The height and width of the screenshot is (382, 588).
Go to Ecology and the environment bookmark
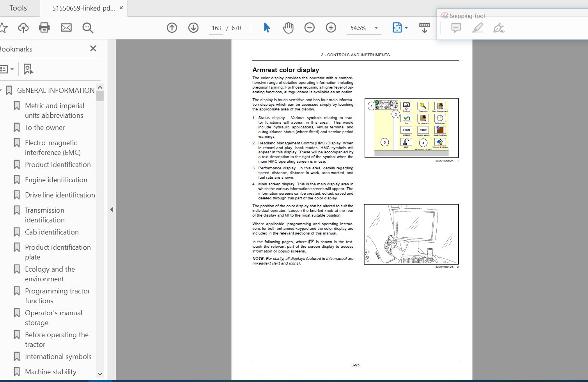pos(50,274)
